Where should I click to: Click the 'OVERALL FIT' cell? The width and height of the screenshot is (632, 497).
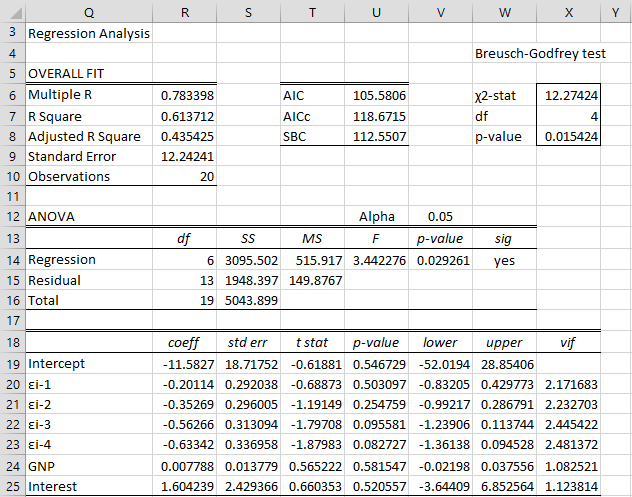(89, 73)
